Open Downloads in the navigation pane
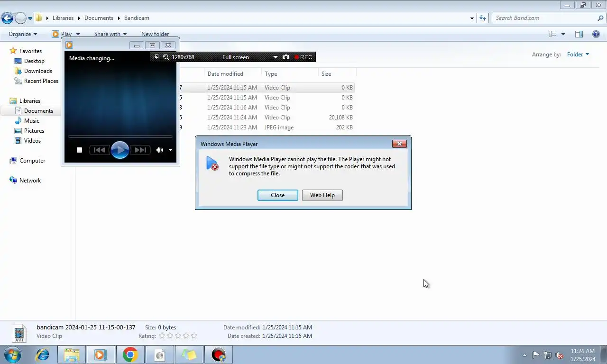Image resolution: width=607 pixels, height=364 pixels. click(x=38, y=71)
